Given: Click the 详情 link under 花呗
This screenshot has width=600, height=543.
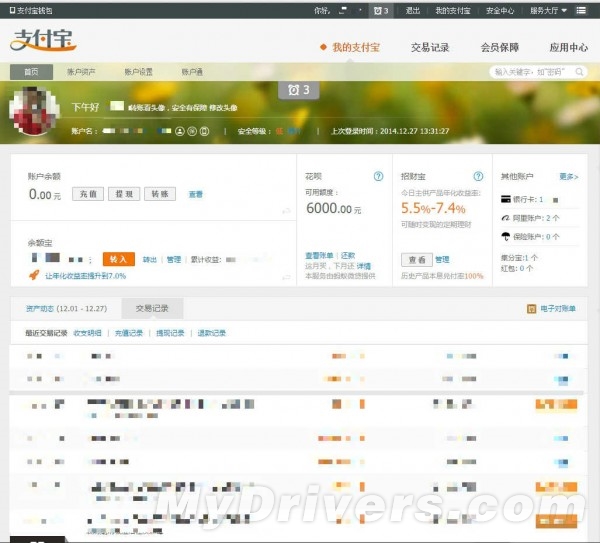Looking at the screenshot, I should tap(364, 266).
